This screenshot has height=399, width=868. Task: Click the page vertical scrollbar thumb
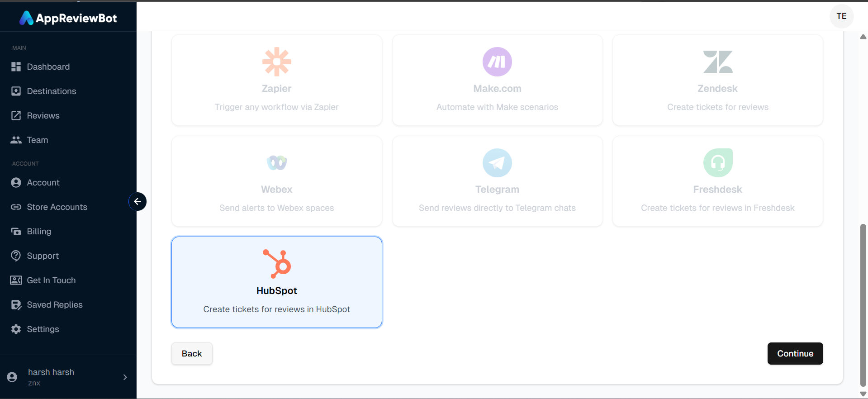[863, 305]
